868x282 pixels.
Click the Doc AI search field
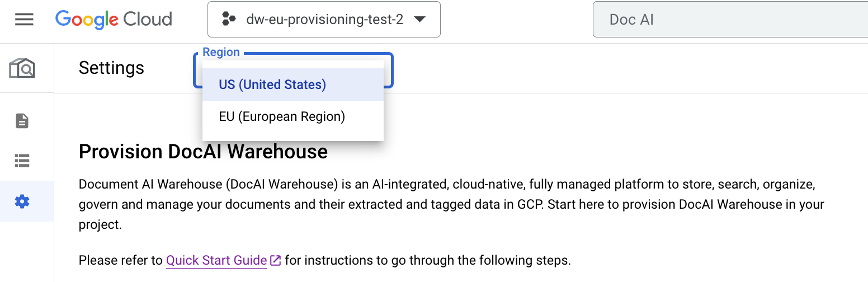click(x=727, y=20)
